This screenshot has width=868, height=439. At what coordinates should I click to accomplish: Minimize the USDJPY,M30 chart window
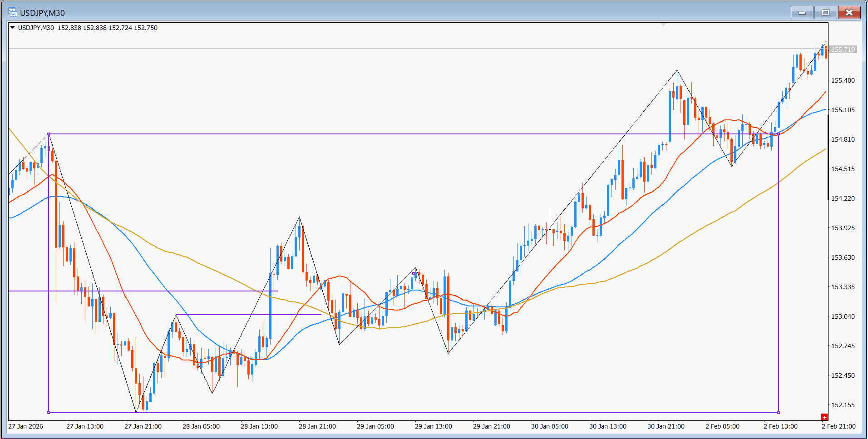802,13
